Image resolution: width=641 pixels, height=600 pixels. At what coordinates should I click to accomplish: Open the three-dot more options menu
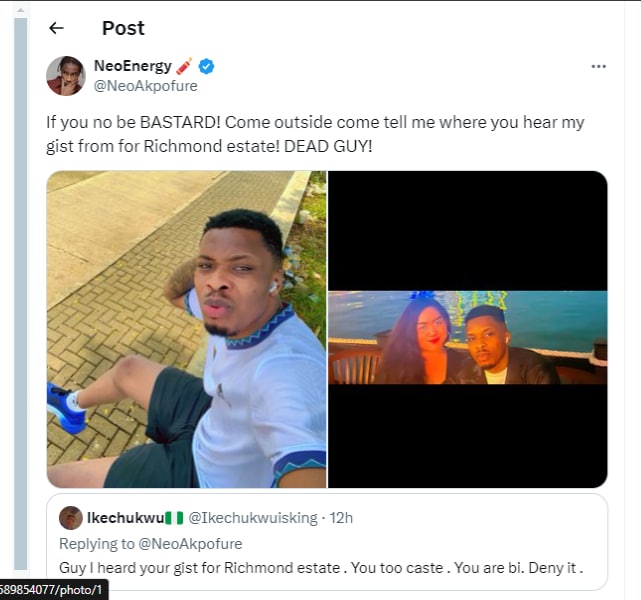click(x=598, y=66)
